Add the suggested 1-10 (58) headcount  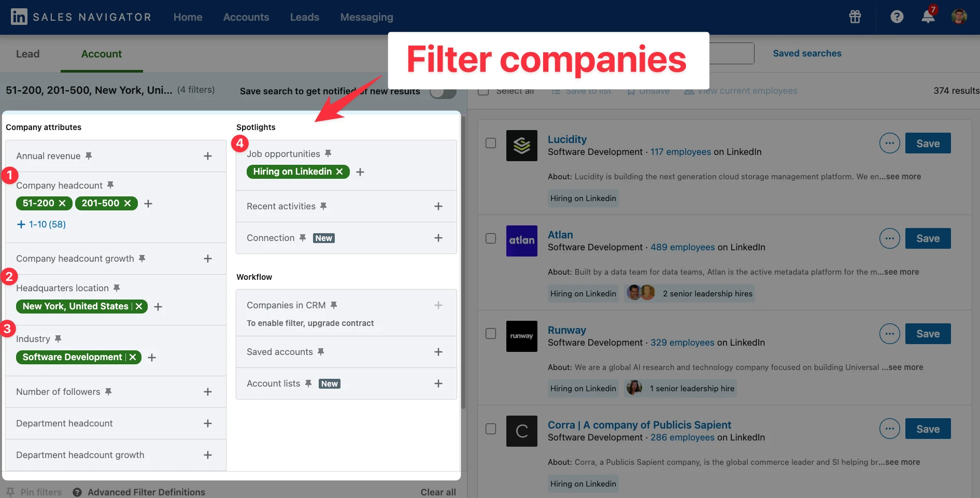tap(41, 224)
